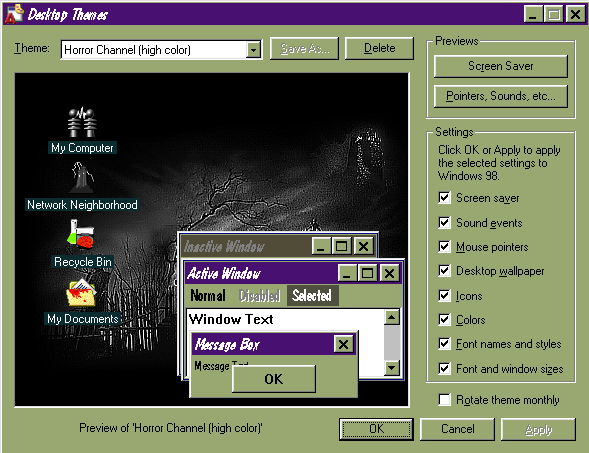Minimize the Active Window preview
This screenshot has height=453, width=589.
coord(347,273)
